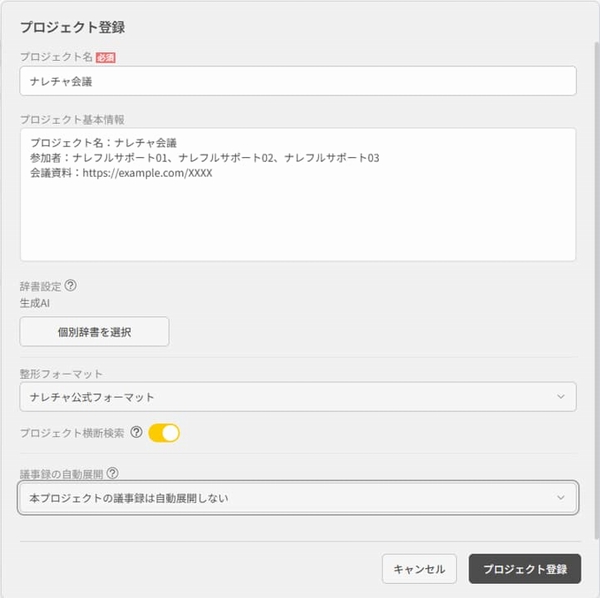This screenshot has width=600, height=598.
Task: Focus the プロジェクト名 field containing ナレチャ会議
Action: coord(297,81)
